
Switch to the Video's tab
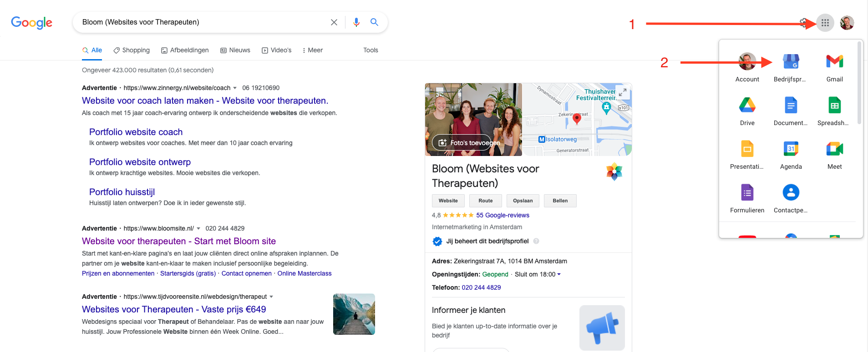[x=276, y=50]
